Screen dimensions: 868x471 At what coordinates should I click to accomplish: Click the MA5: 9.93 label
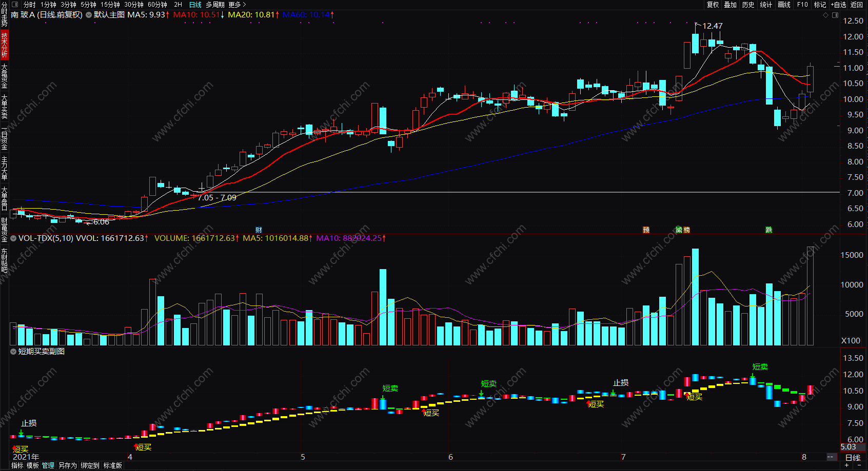[148, 15]
